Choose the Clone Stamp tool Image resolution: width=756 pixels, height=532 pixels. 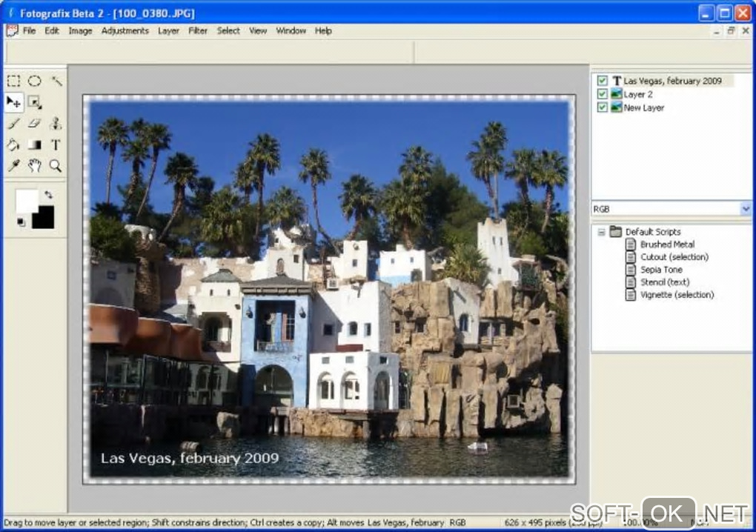pyautogui.click(x=56, y=124)
